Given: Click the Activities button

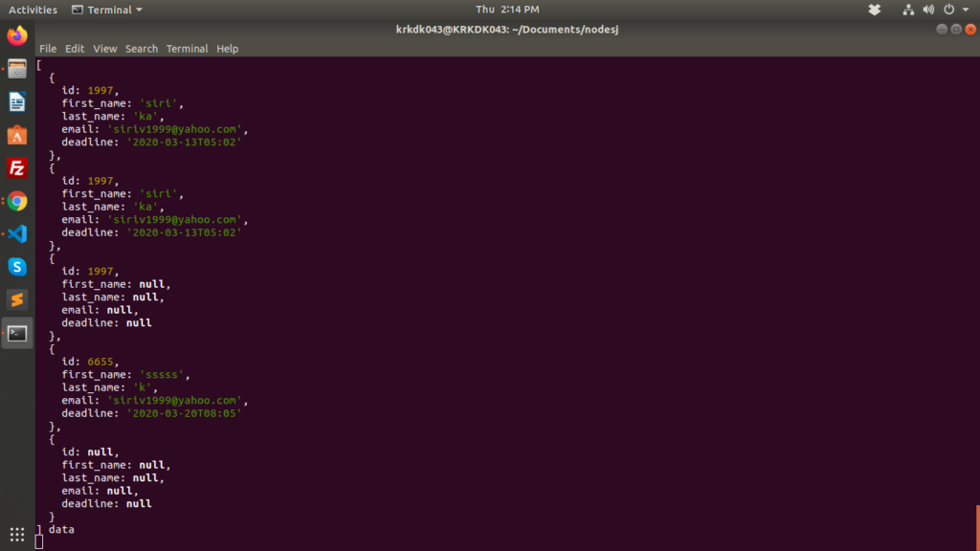Looking at the screenshot, I should click(x=33, y=10).
